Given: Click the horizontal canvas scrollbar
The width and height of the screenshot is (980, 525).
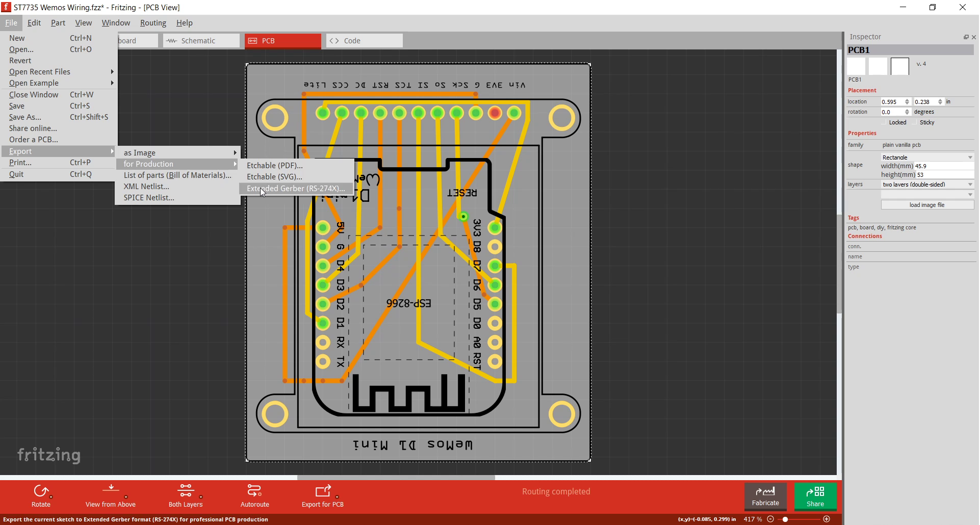Looking at the screenshot, I should click(x=396, y=478).
